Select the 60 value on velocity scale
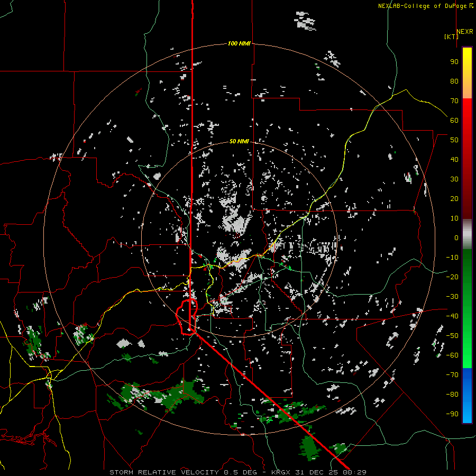The width and height of the screenshot is (476, 476). pyautogui.click(x=454, y=120)
